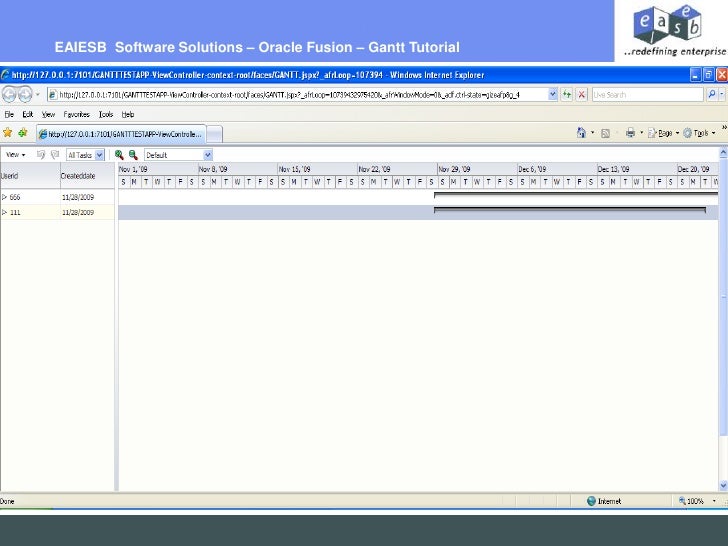
Task: Open the Gantt View dropdown menu
Action: 15,155
